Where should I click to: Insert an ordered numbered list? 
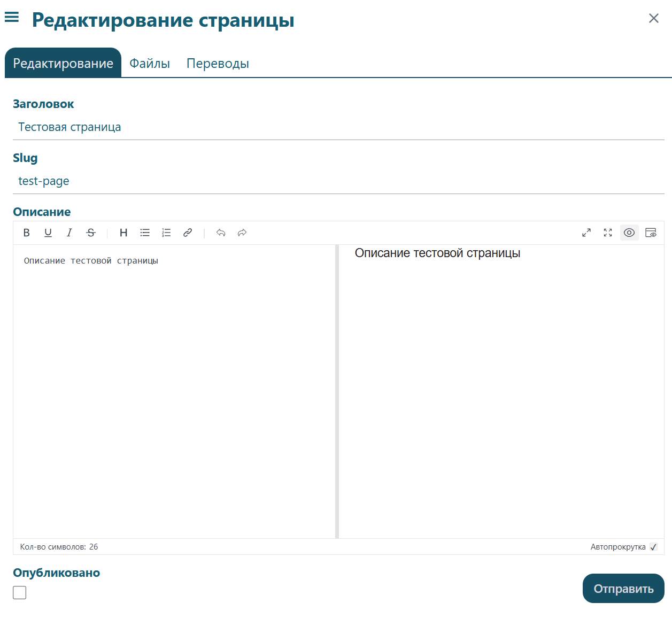coord(166,233)
